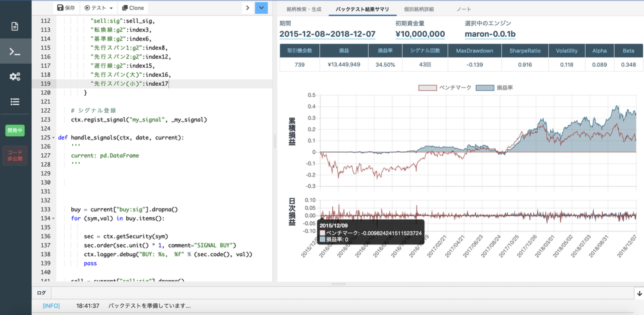Click the Clone button

pyautogui.click(x=133, y=8)
